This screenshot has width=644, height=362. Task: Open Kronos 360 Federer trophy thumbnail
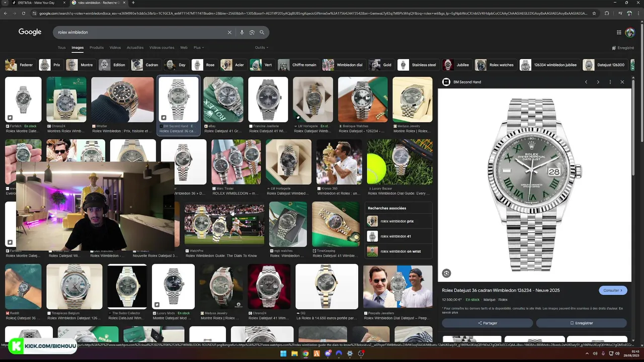point(339,162)
